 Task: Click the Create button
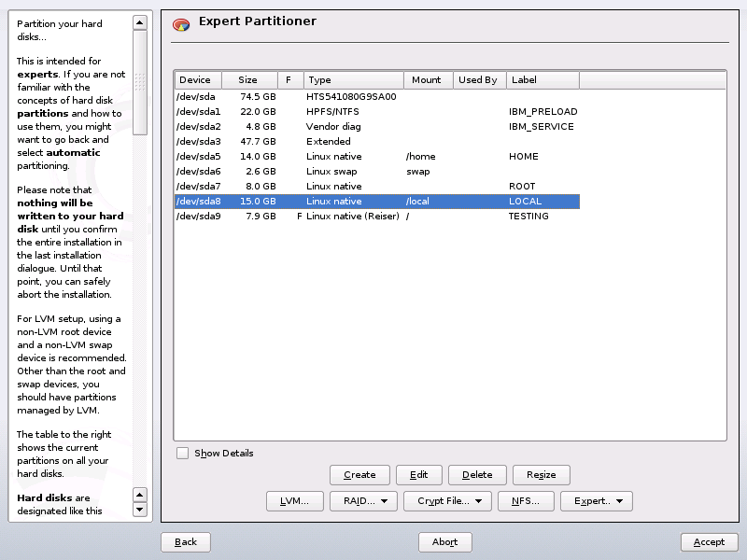(x=359, y=475)
